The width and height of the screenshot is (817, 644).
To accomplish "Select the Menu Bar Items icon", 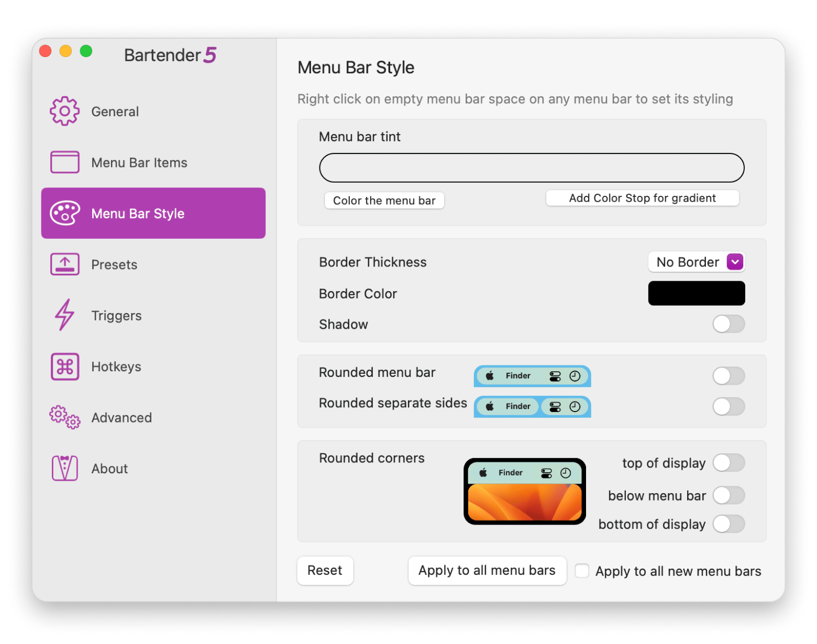I will pyautogui.click(x=64, y=162).
